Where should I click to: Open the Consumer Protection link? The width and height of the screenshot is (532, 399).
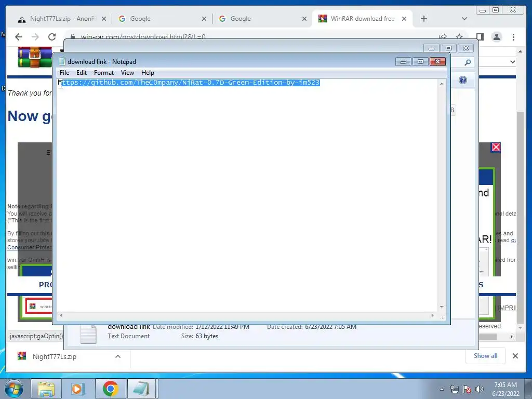30,247
